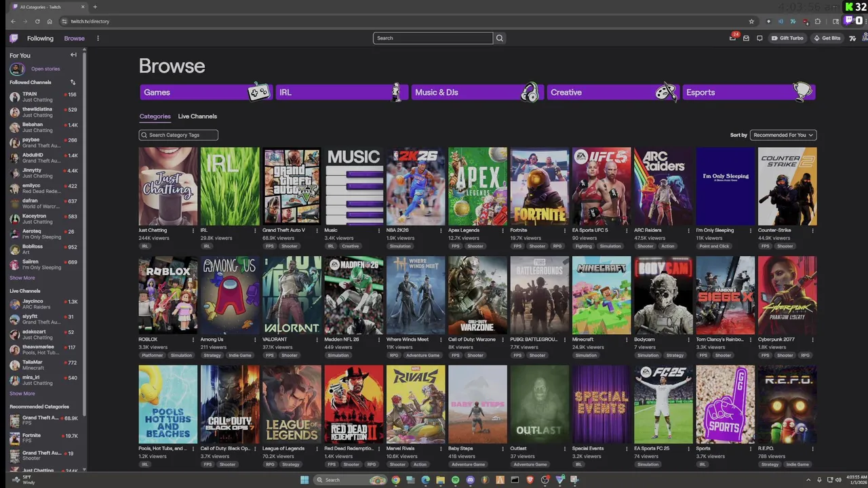Show more followed channels
The height and width of the screenshot is (488, 868).
pyautogui.click(x=22, y=278)
